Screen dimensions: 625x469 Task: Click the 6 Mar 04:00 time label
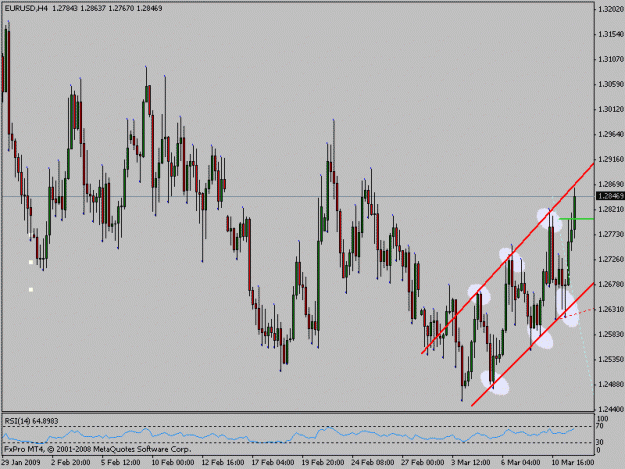click(x=521, y=463)
